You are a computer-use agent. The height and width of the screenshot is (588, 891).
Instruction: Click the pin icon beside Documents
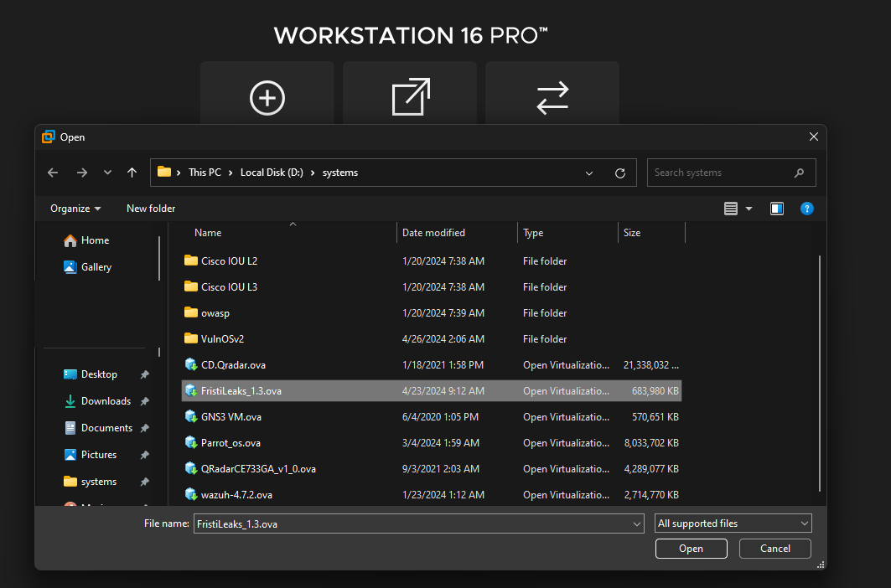pyautogui.click(x=145, y=428)
